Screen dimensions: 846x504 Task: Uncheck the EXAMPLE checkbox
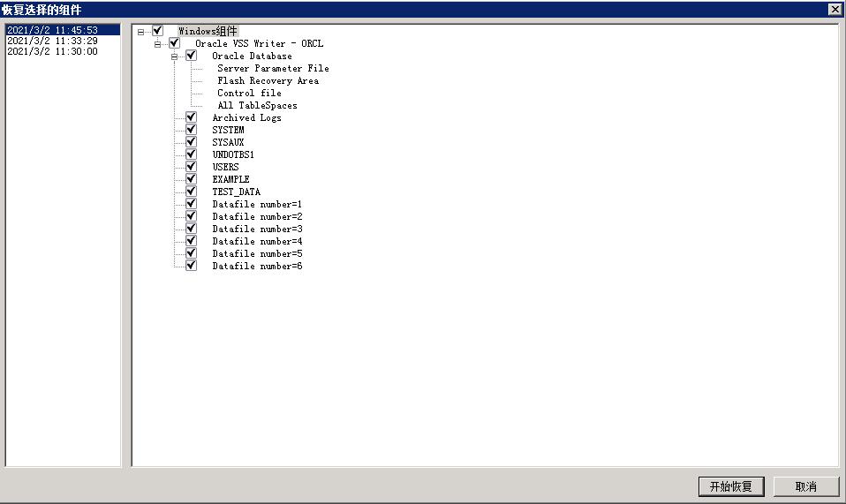pyautogui.click(x=191, y=179)
